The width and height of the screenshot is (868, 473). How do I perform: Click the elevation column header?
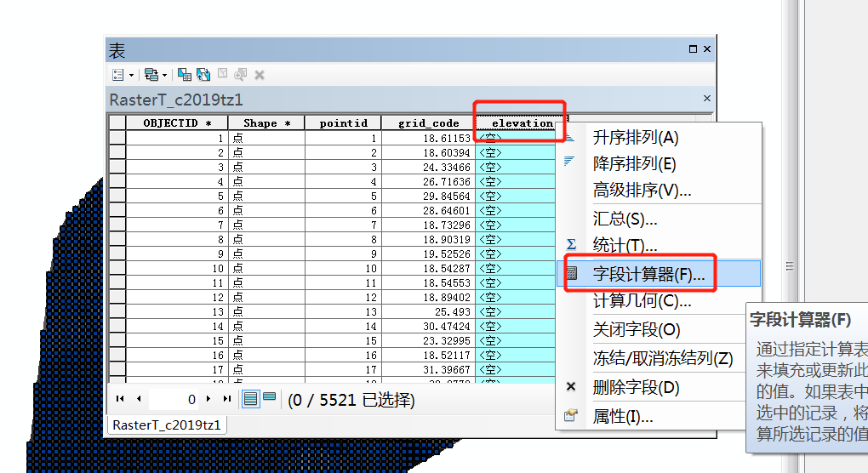[x=521, y=123]
